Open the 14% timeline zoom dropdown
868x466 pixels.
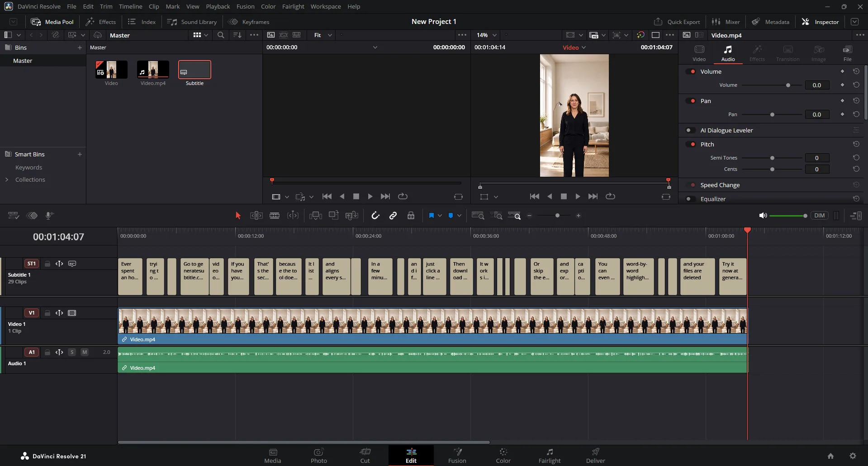point(486,35)
